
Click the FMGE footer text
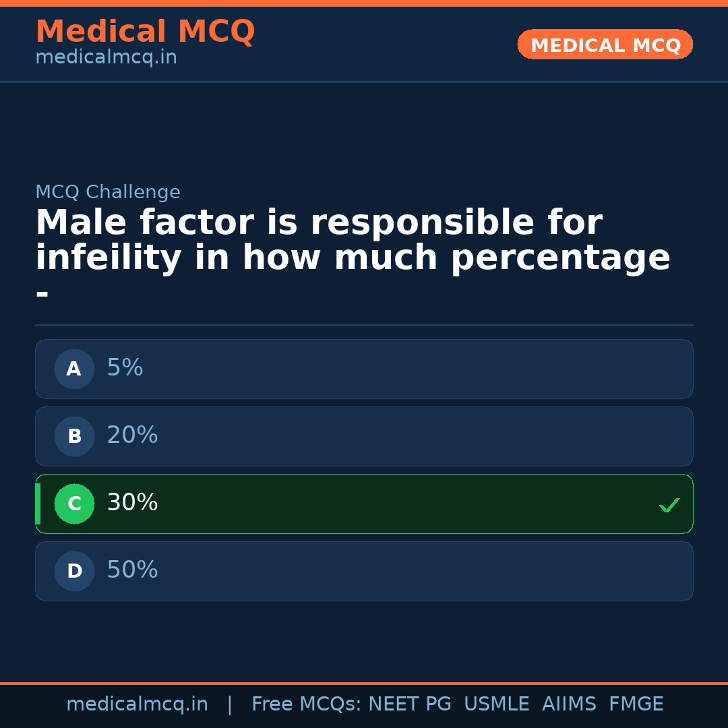click(x=636, y=704)
